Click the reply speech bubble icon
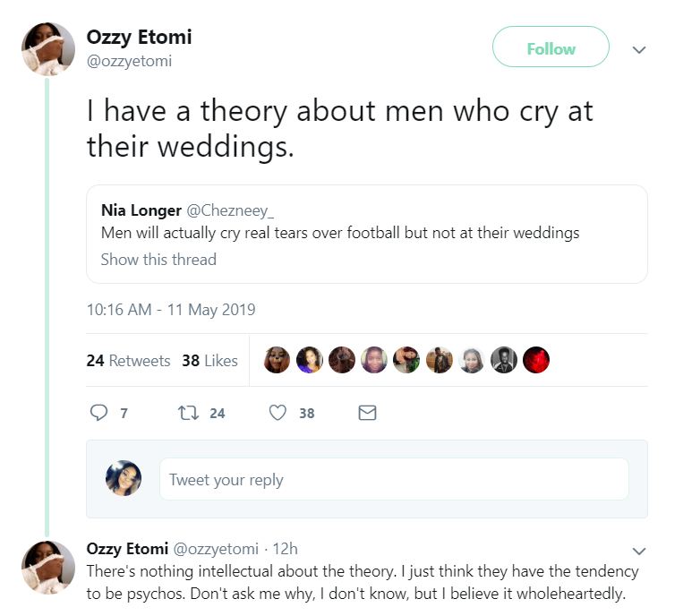The width and height of the screenshot is (683, 616). click(x=99, y=413)
